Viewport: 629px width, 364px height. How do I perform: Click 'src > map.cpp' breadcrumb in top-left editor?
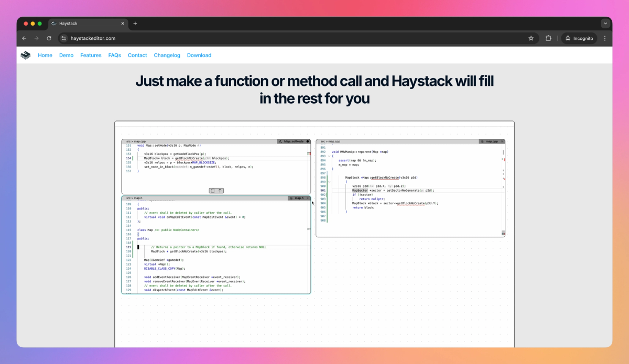[x=136, y=141]
